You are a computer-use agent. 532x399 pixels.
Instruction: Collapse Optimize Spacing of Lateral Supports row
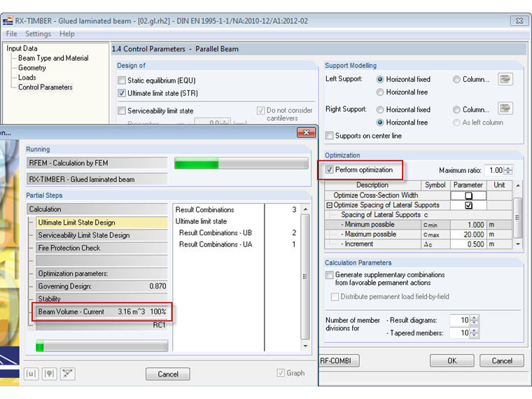pos(329,205)
